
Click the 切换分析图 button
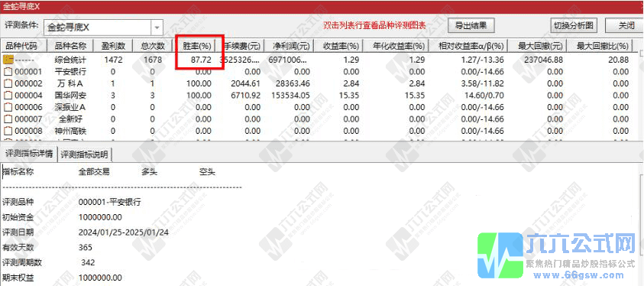(574, 25)
